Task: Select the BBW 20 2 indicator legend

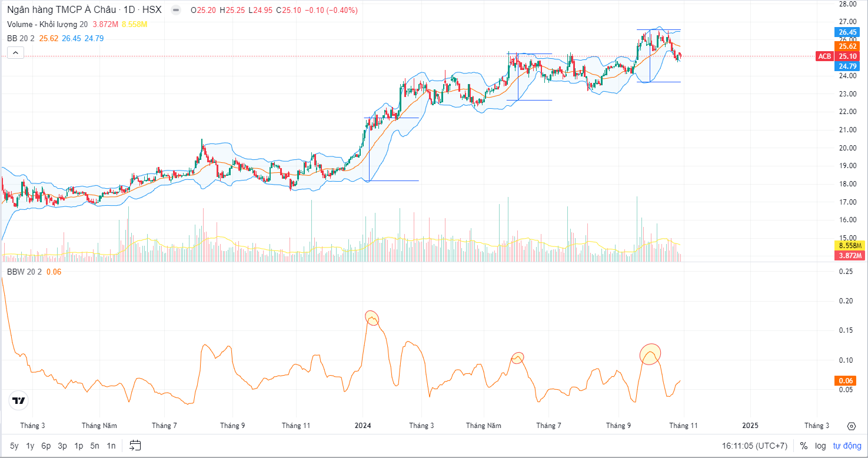Action: tap(25, 272)
